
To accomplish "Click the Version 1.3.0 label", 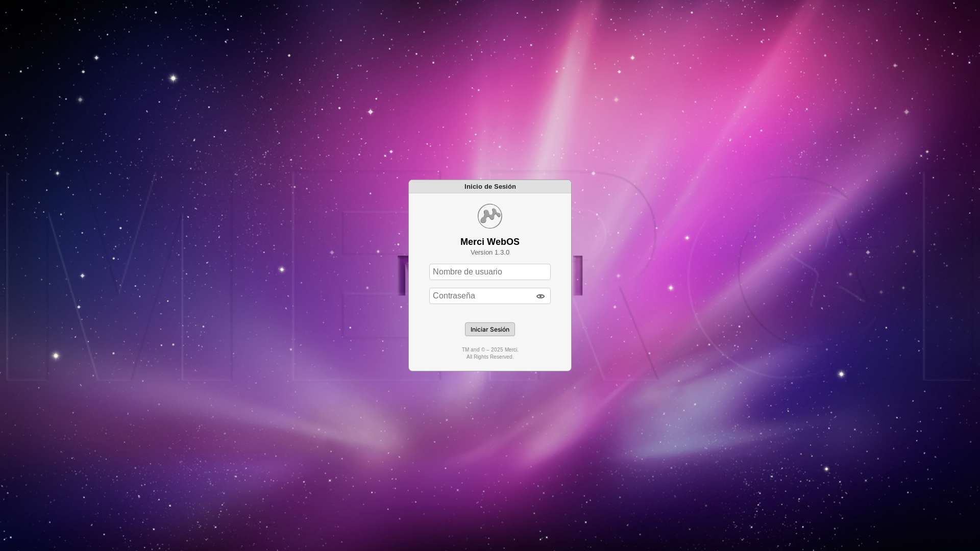I will 489,253.
